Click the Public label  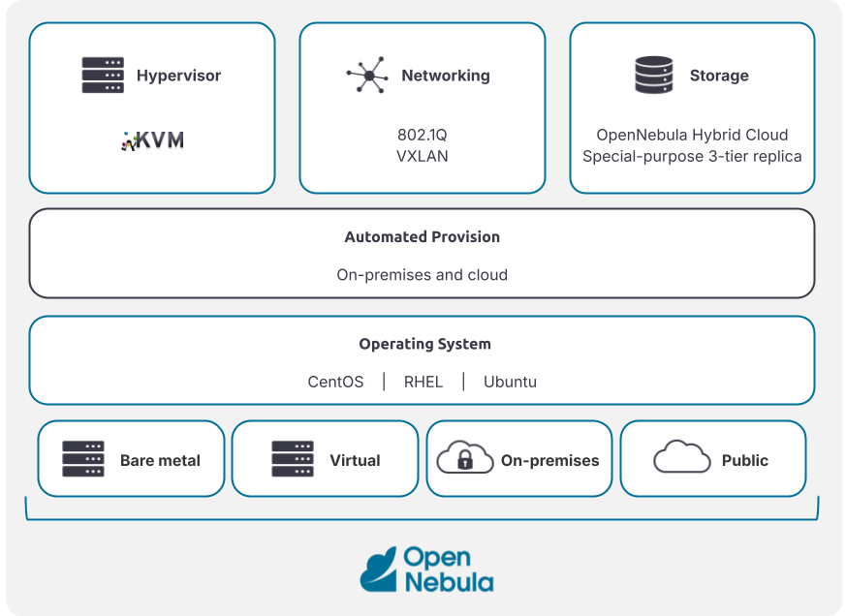(745, 460)
